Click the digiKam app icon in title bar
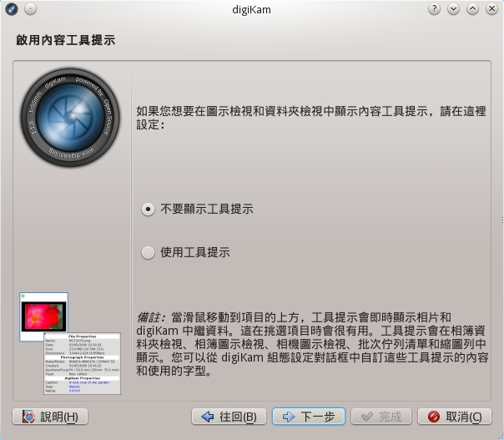This screenshot has width=504, height=440. click(12, 9)
